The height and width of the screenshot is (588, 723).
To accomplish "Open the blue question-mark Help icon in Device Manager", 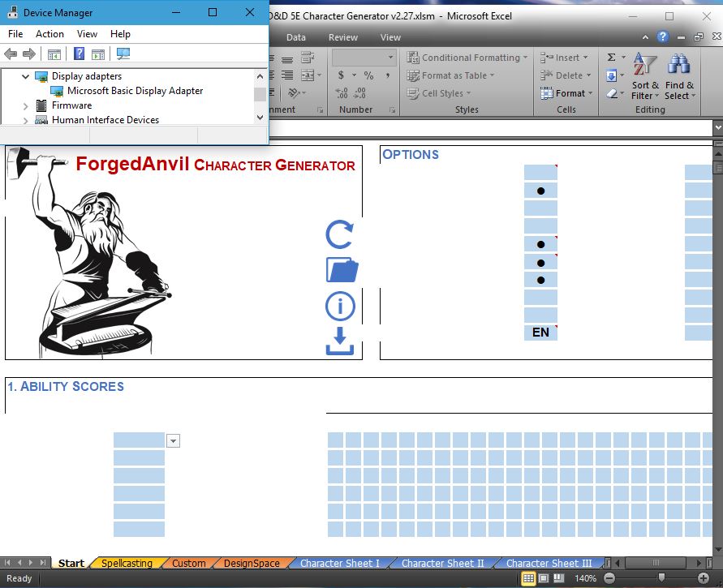I will coord(79,54).
